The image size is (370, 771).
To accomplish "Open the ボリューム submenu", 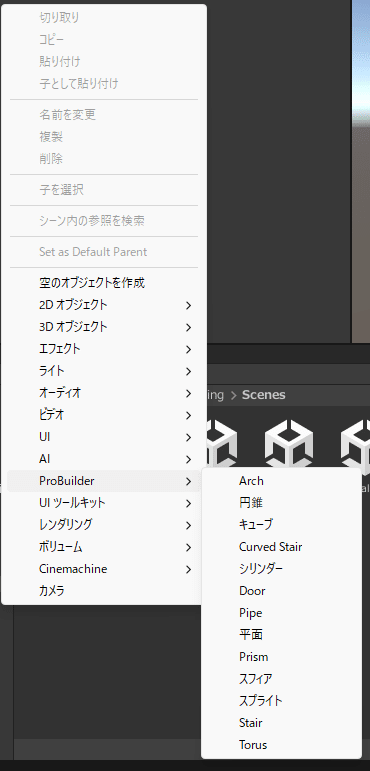I will 103,547.
